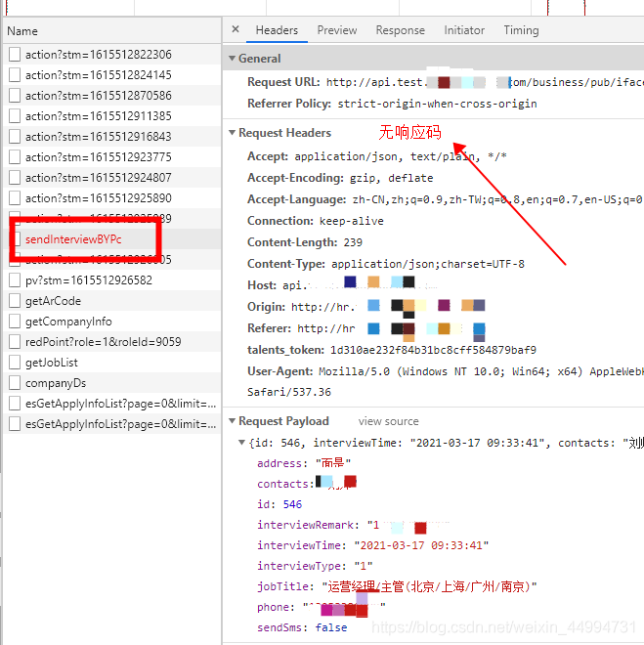Tick checkbox for action?stm=1615512870586

tap(15, 96)
